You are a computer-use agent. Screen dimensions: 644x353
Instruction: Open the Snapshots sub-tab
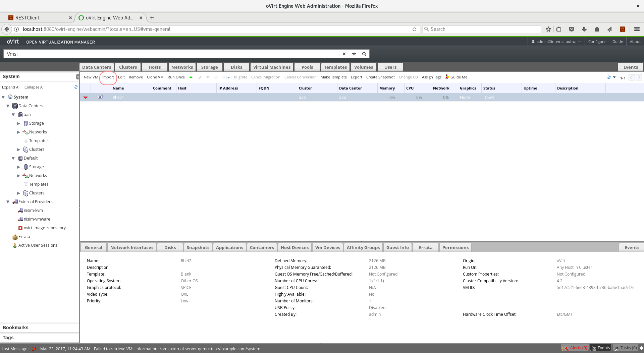coord(198,247)
